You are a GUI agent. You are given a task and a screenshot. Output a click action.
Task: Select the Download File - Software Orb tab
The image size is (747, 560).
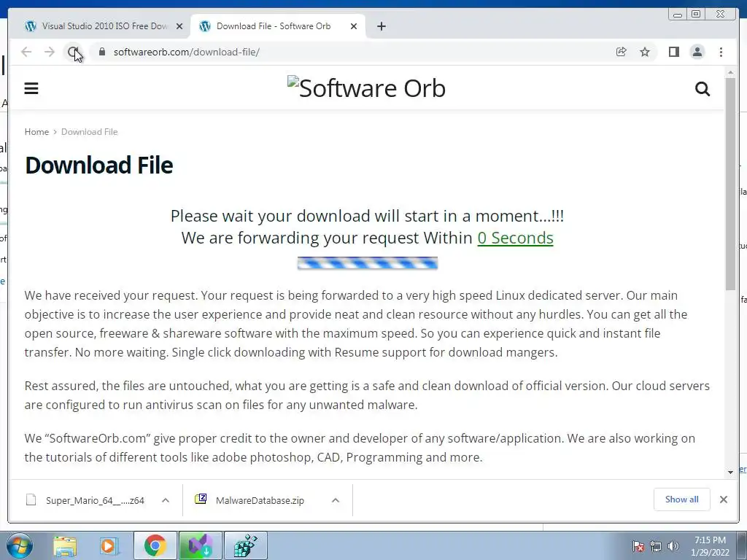(278, 26)
